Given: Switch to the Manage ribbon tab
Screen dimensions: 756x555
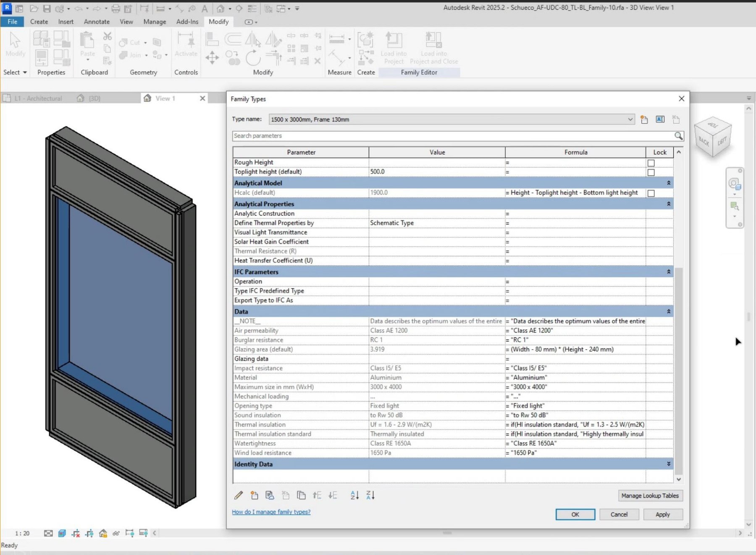Looking at the screenshot, I should [155, 21].
